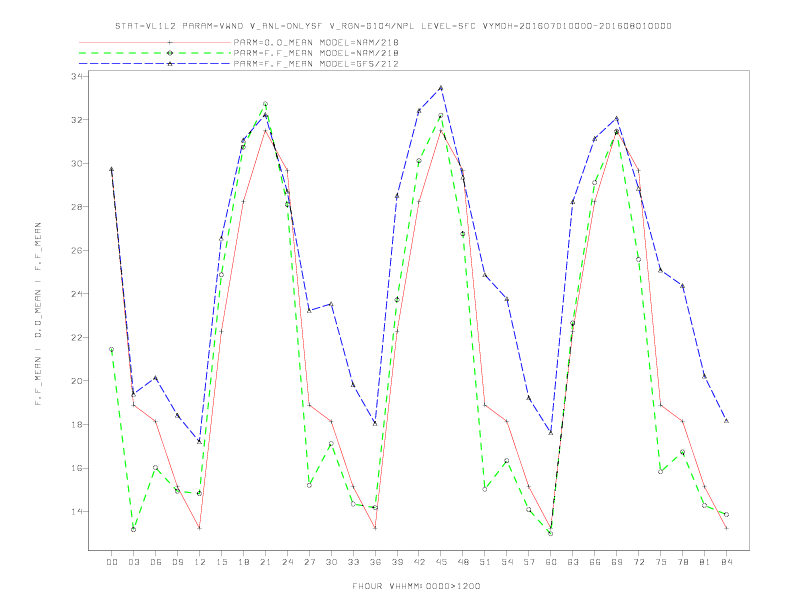792x612 pixels.
Task: Click y-axis tick label 20
Action: [x=77, y=381]
